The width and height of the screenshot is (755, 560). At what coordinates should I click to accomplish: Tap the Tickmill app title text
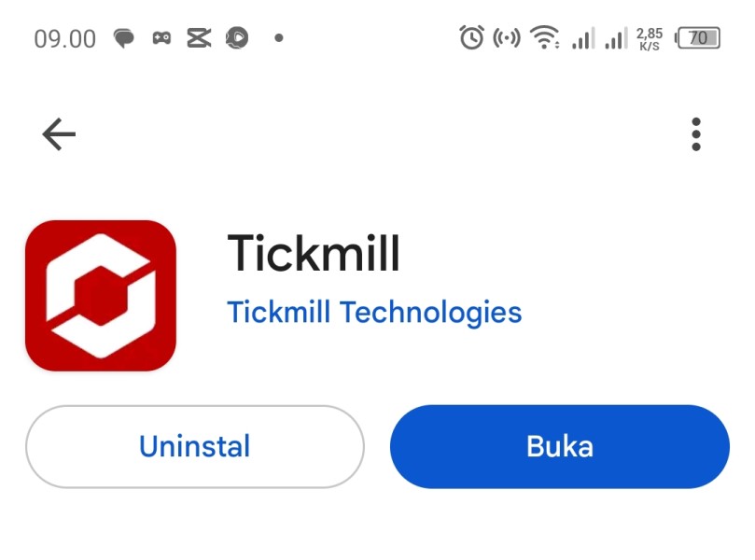[x=314, y=253]
